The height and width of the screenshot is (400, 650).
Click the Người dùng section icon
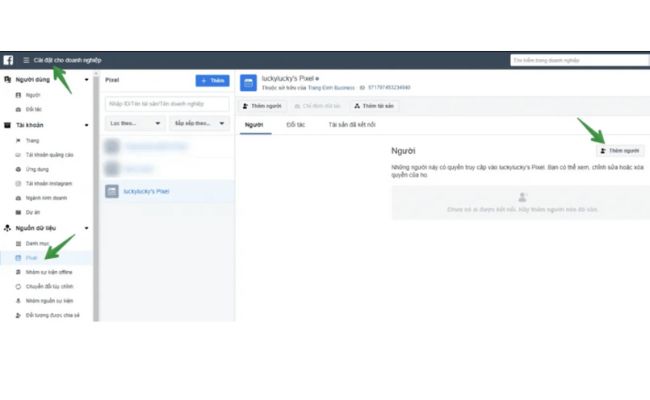point(7,79)
